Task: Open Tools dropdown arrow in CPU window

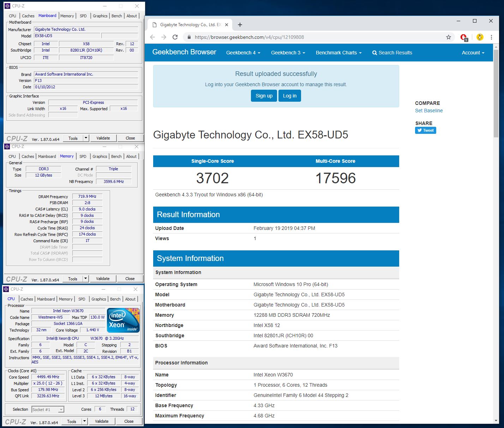Action: (x=85, y=421)
